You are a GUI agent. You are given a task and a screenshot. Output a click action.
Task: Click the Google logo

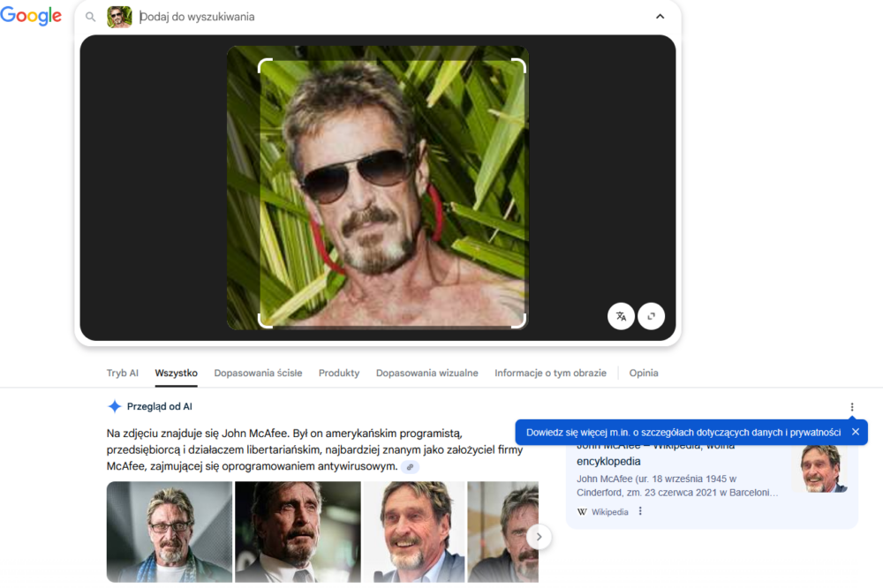click(31, 16)
